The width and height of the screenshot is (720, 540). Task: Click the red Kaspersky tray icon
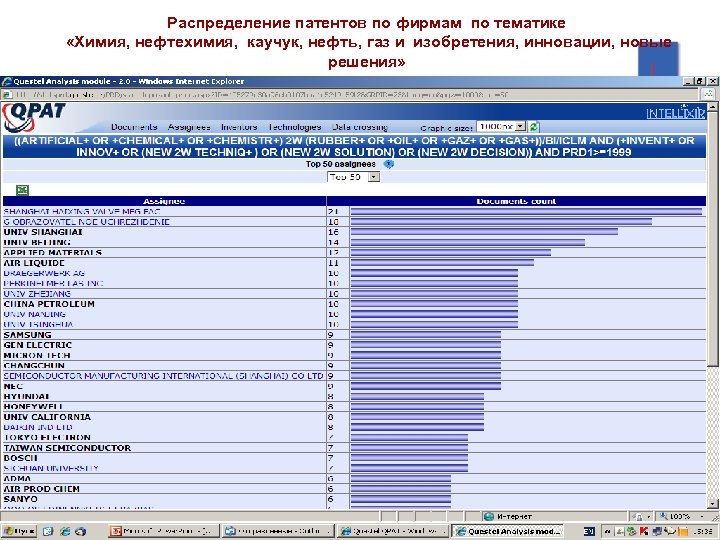tap(644, 531)
